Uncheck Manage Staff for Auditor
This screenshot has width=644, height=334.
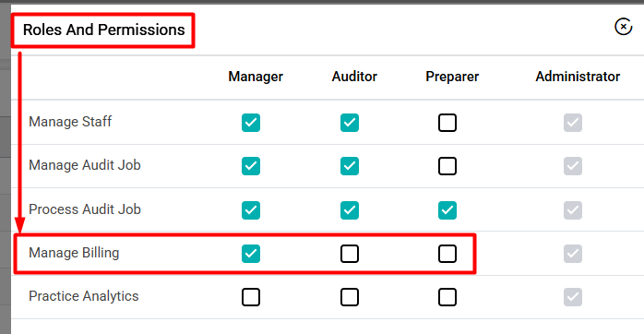pos(350,123)
